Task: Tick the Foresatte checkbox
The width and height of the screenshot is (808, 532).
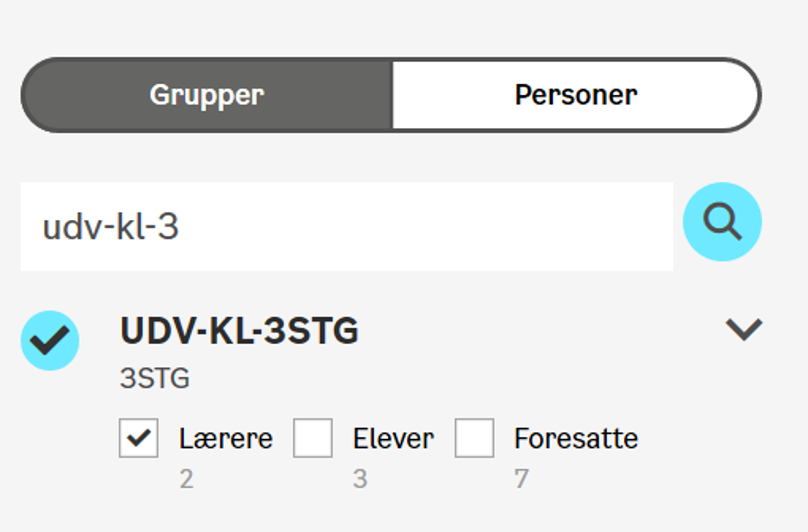Action: [x=474, y=438]
